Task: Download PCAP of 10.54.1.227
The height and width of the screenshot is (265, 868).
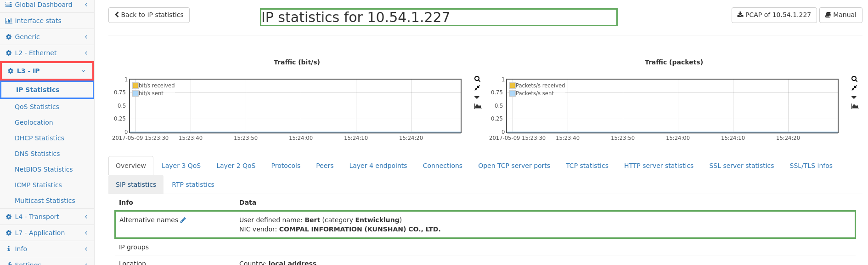Action: pyautogui.click(x=774, y=15)
